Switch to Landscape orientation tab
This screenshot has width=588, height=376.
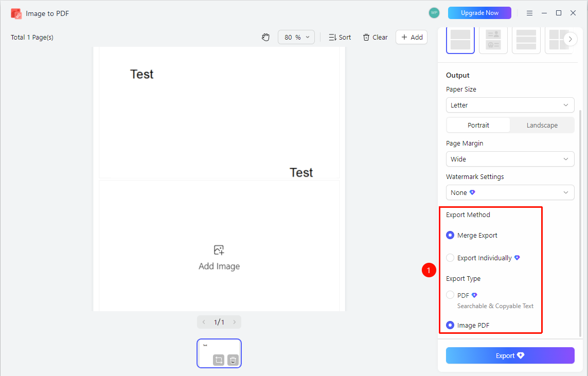[542, 125]
